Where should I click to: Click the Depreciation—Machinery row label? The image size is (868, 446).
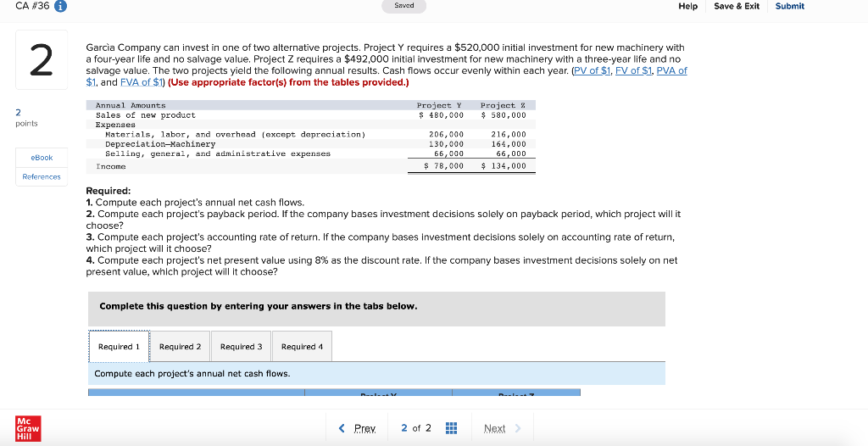tap(160, 144)
